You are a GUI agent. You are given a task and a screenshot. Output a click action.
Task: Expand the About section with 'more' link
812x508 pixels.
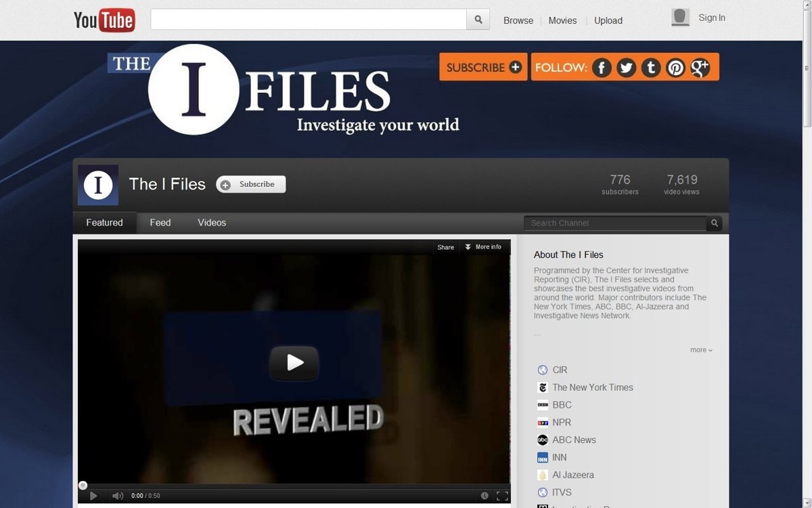[x=701, y=350]
